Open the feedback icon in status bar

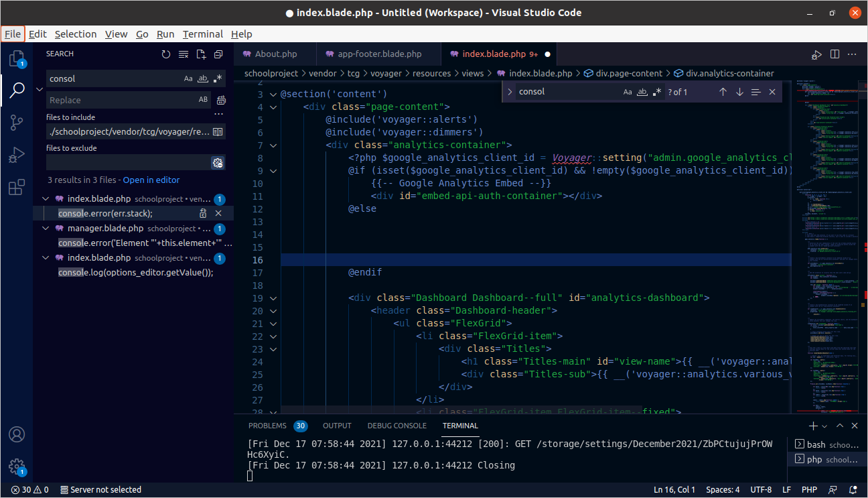pyautogui.click(x=833, y=490)
